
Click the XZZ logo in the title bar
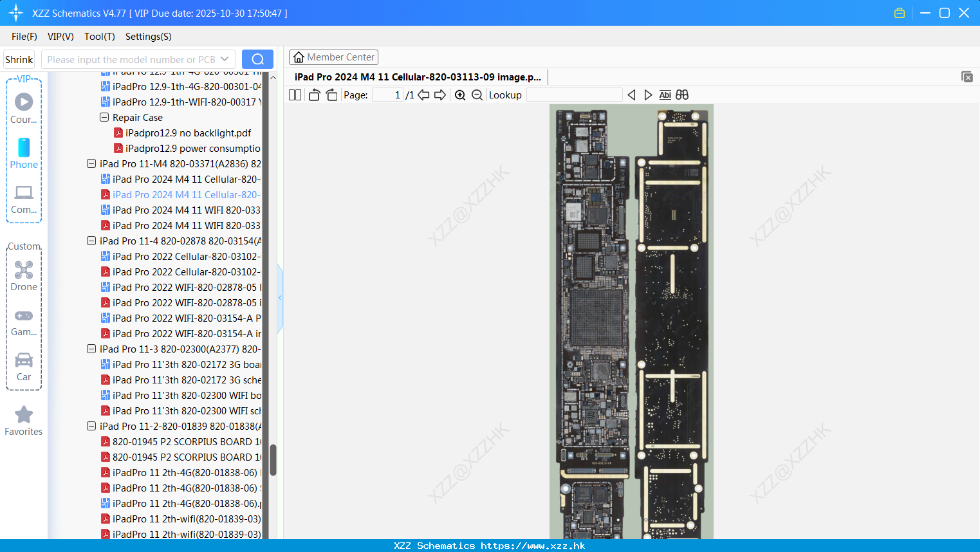[x=16, y=13]
